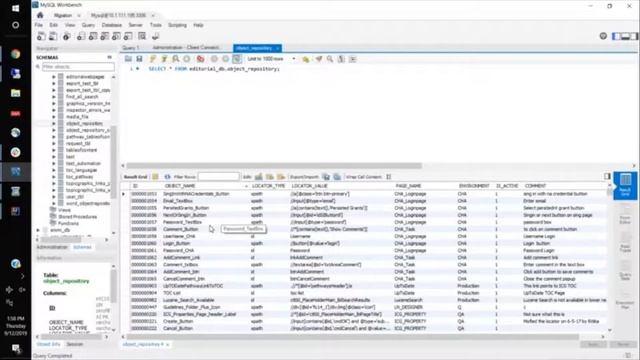Click the Login_Button cell in OBJECT_NAME
Image resolution: width=640 pixels, height=360 pixels.
(176, 243)
